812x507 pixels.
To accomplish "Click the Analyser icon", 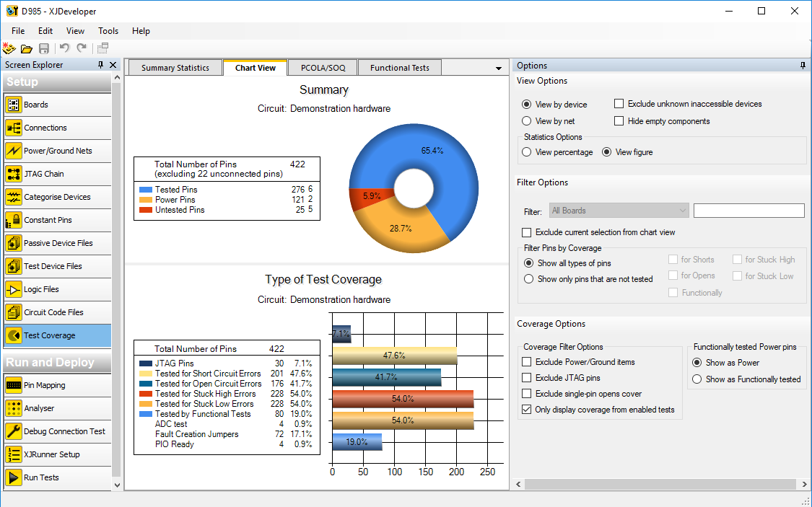I will 13,408.
